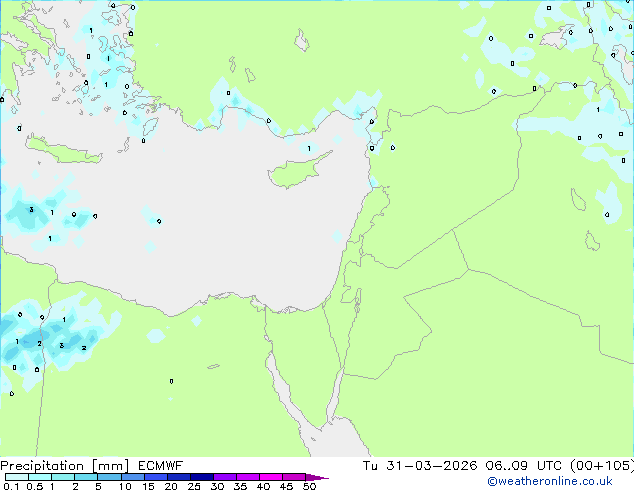Click the '30' legend scale label
Screen dimensions: 634x490
tap(217, 486)
